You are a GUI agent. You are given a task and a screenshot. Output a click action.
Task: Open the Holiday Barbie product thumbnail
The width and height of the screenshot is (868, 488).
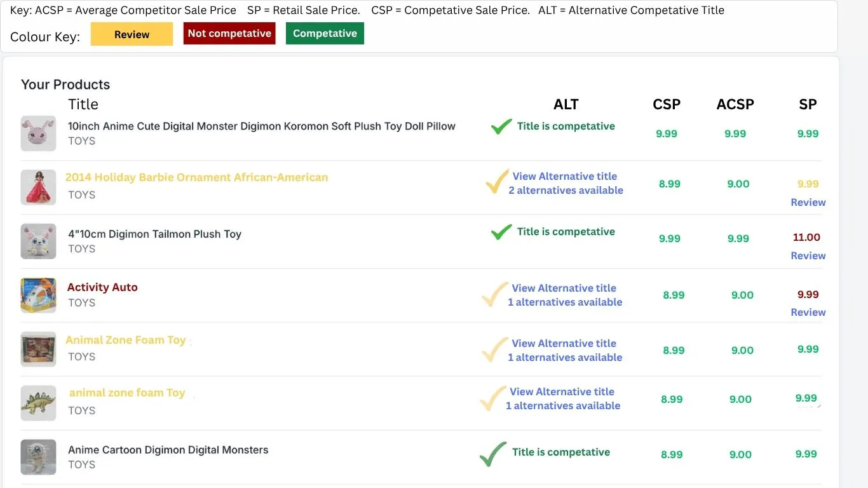pos(38,187)
